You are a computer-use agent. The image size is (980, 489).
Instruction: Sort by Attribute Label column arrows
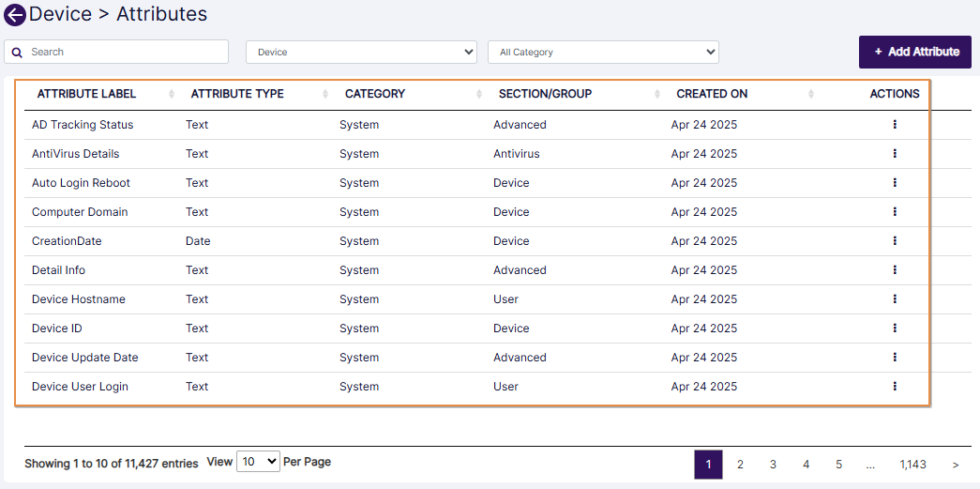pos(172,94)
